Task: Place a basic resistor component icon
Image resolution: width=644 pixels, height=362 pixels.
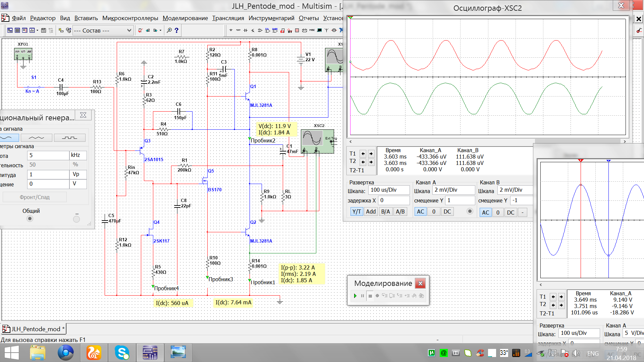Action: click(x=238, y=30)
